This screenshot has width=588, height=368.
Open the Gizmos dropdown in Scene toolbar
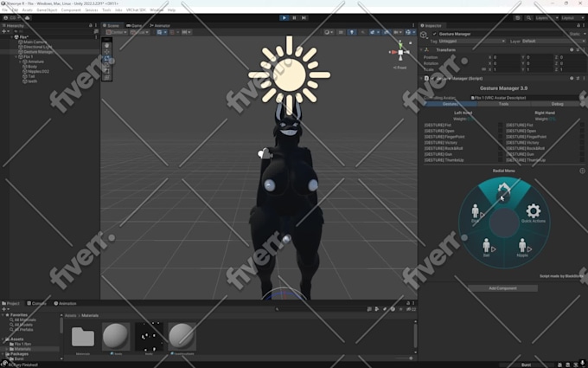click(409, 32)
